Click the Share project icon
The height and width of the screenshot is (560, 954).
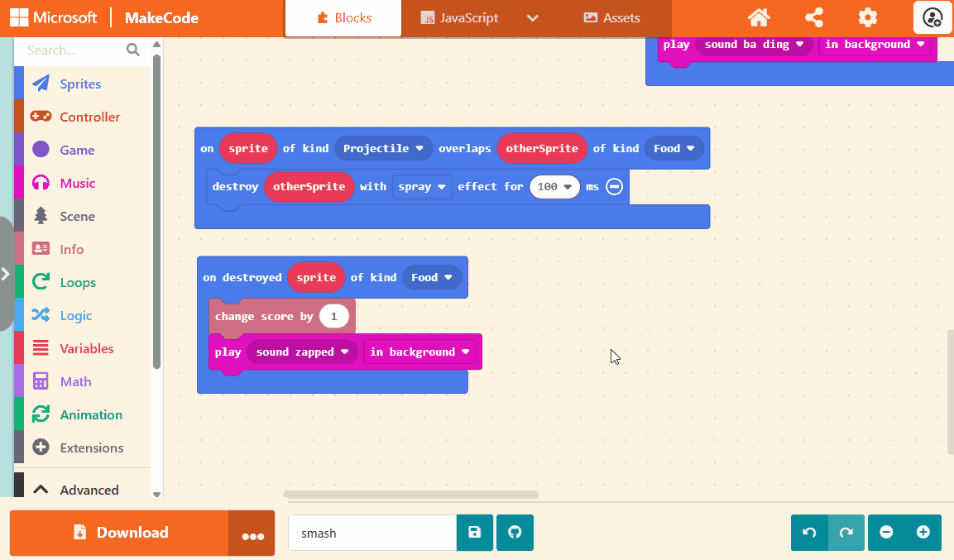(x=813, y=17)
